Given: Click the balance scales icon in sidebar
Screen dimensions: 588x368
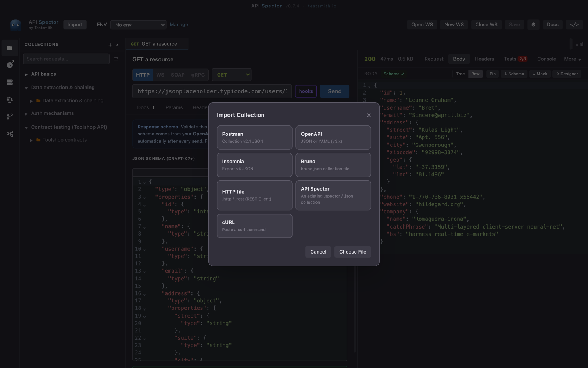Looking at the screenshot, I should (x=10, y=99).
